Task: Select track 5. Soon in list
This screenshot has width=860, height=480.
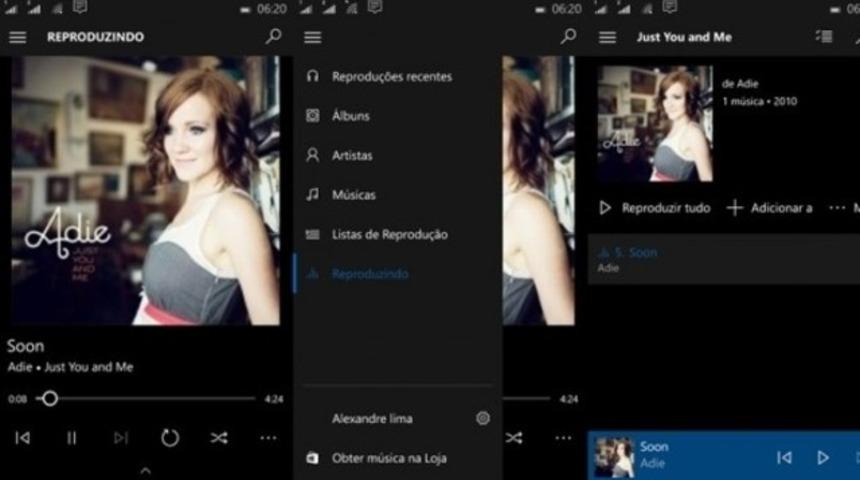Action: point(723,259)
